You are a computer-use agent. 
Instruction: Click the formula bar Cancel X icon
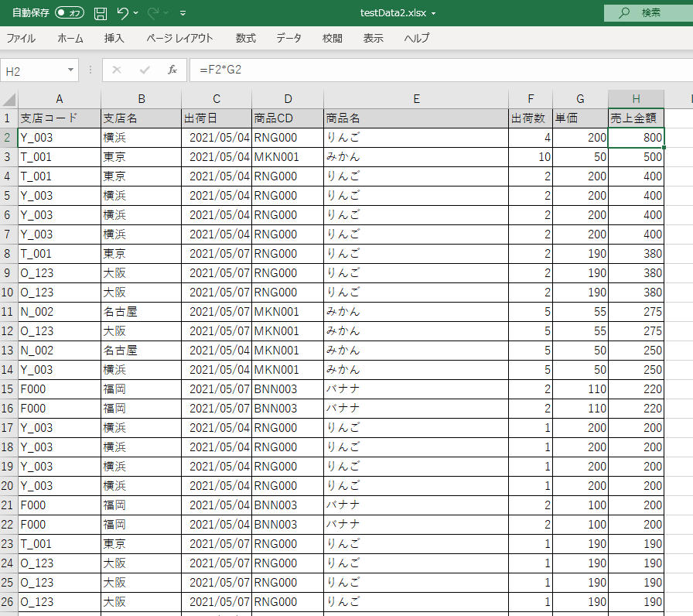tap(117, 70)
